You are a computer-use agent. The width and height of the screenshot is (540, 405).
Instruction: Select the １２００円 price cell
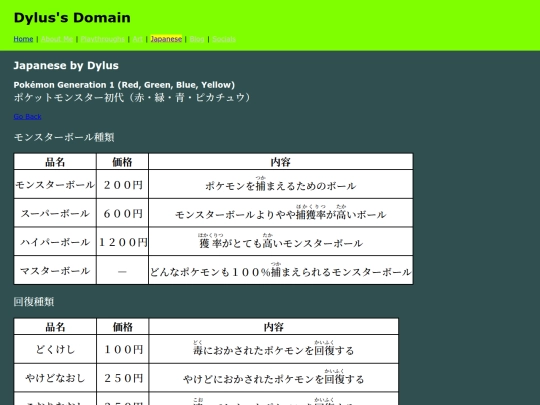click(122, 242)
